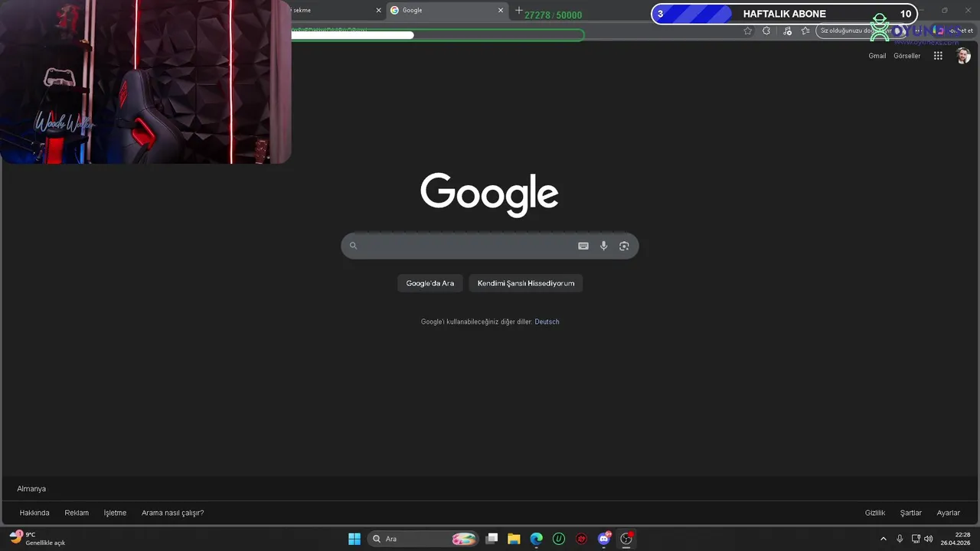
Task: Open Task View in taskbar
Action: (x=492, y=539)
